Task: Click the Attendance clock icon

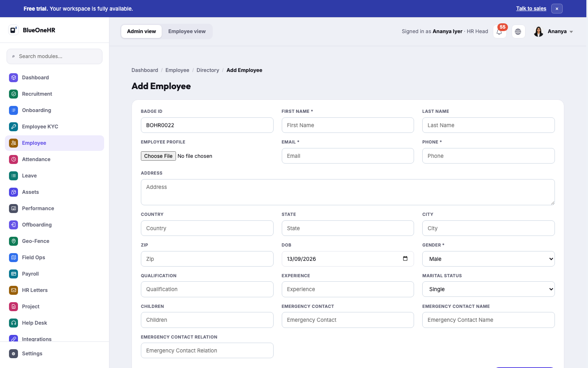Action: click(13, 159)
